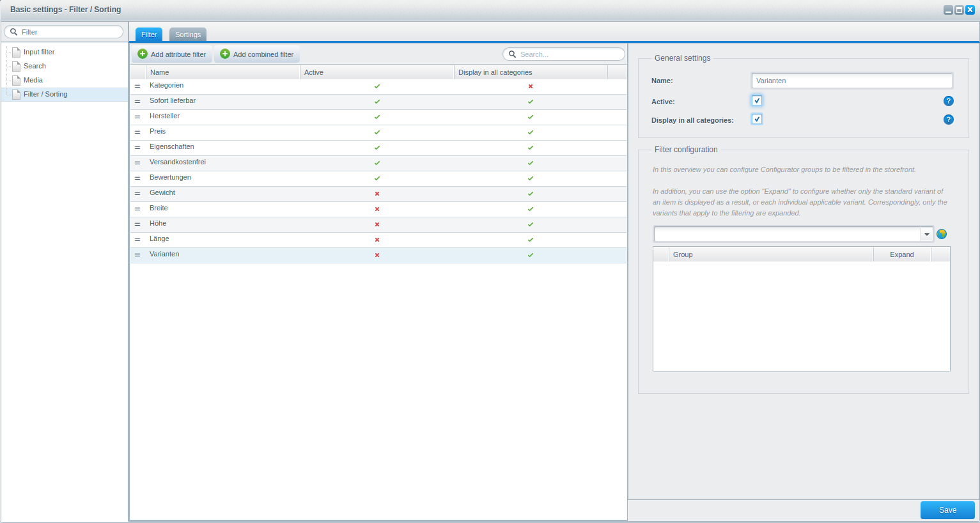This screenshot has width=980, height=523.
Task: Uncheck Display in all categories checkbox
Action: click(x=757, y=119)
